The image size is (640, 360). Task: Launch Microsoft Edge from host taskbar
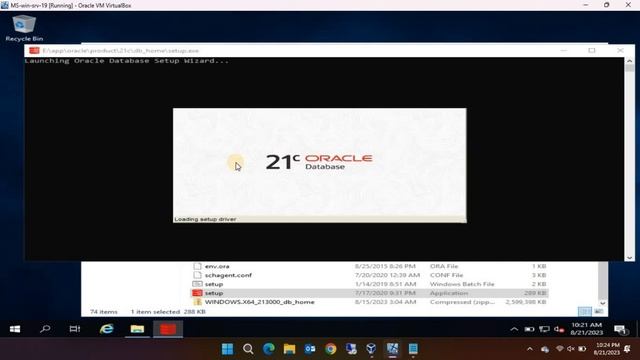[x=269, y=349]
